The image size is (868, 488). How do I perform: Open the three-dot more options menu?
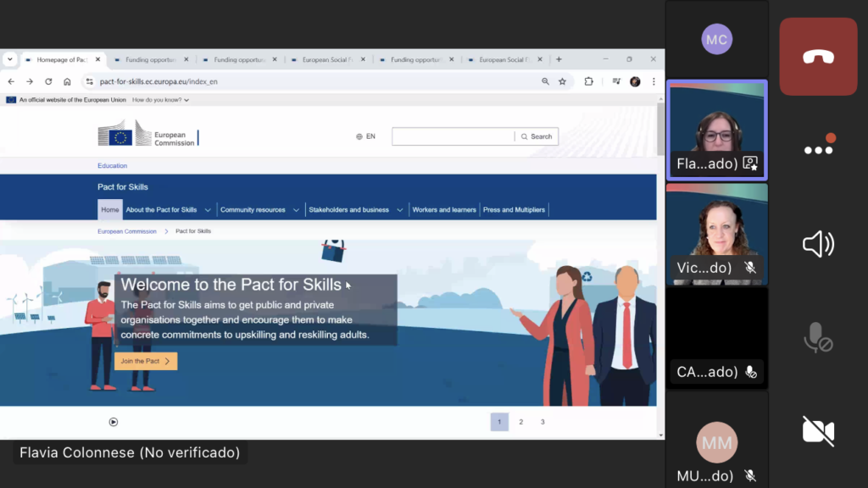tap(818, 150)
